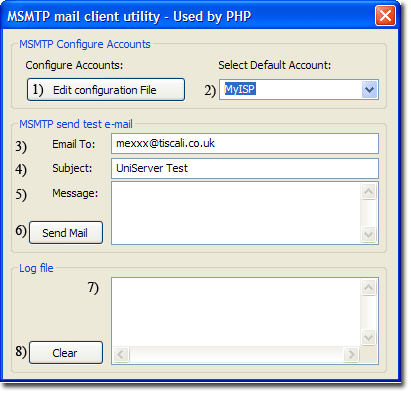
Task: Open the Select Default Account dropdown arrow
Action: [370, 89]
